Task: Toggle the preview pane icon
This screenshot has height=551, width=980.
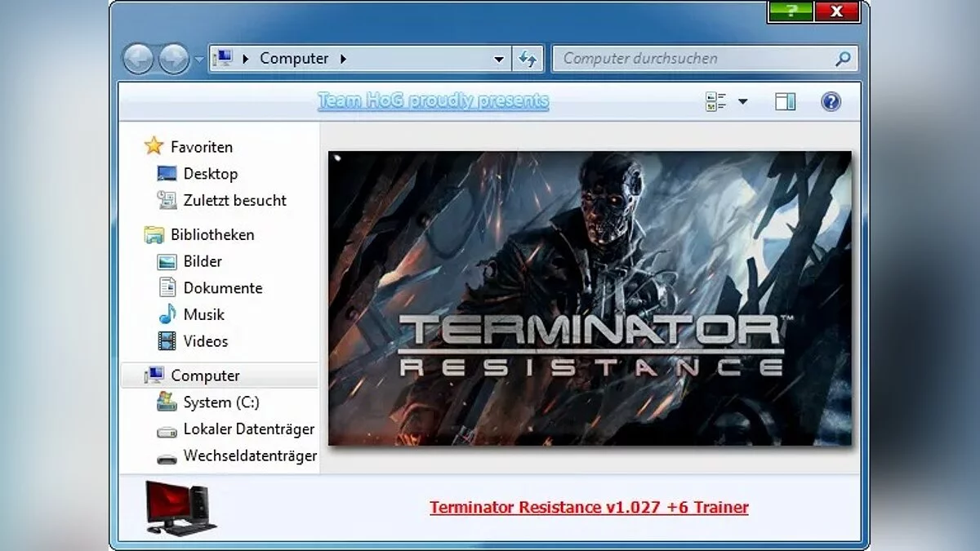Action: pyautogui.click(x=785, y=100)
